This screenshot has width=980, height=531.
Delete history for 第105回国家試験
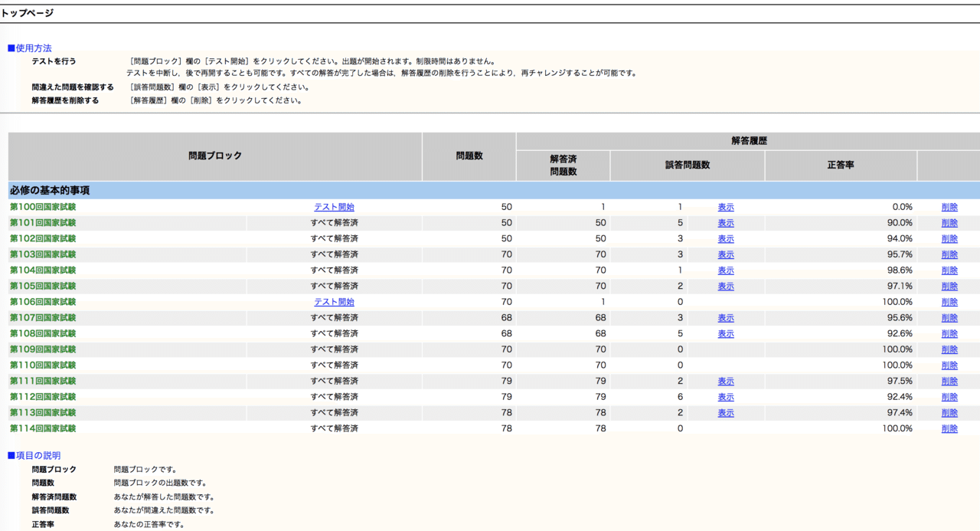[949, 286]
